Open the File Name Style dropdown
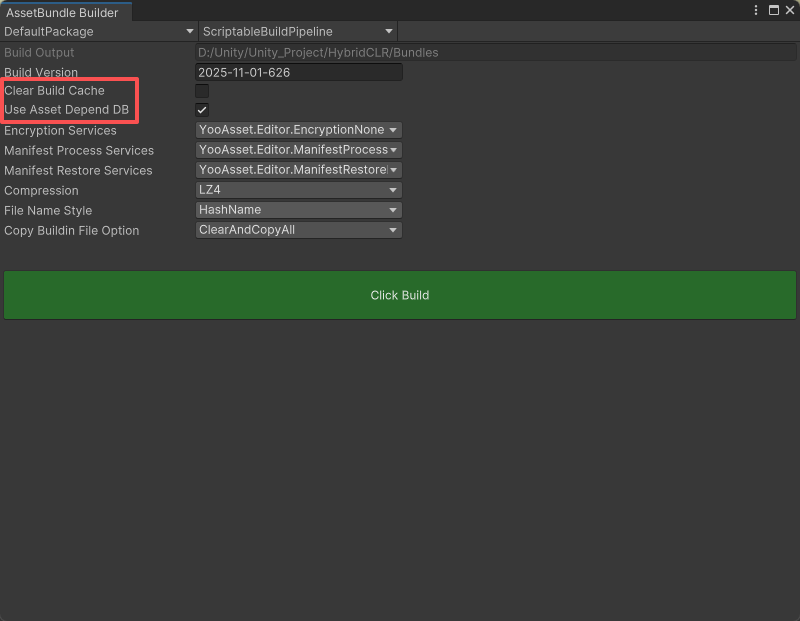Image resolution: width=800 pixels, height=621 pixels. click(x=299, y=210)
